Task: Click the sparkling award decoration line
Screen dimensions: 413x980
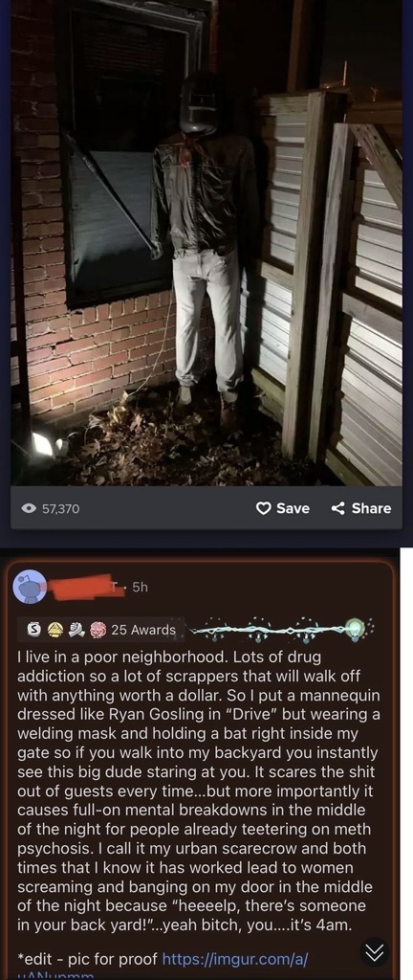Action: click(269, 630)
